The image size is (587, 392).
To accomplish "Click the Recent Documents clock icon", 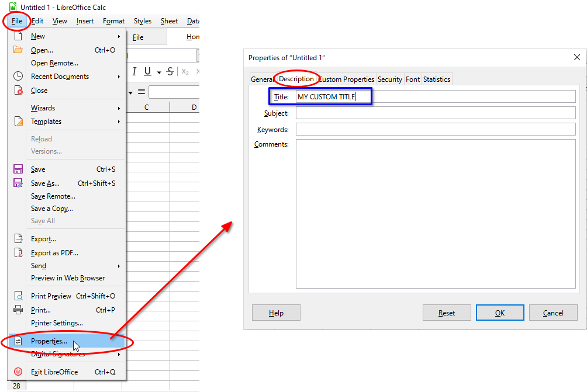I will pyautogui.click(x=18, y=76).
